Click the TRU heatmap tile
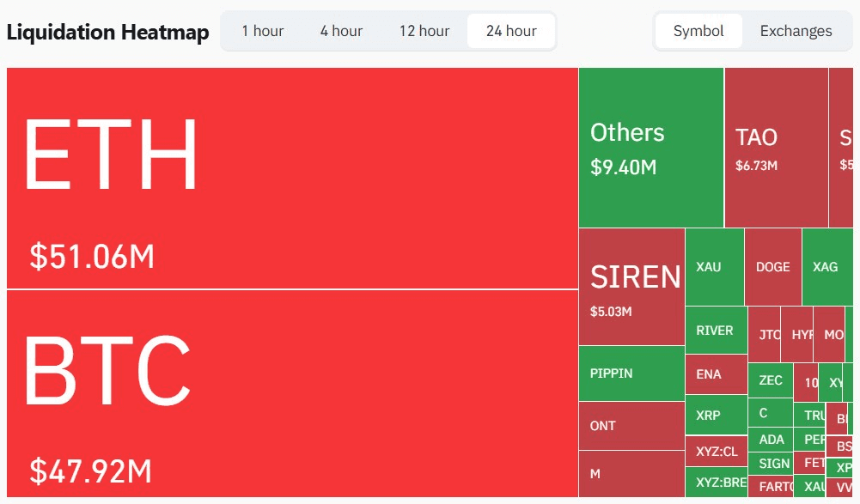Image resolution: width=860 pixels, height=504 pixels. tap(809, 416)
